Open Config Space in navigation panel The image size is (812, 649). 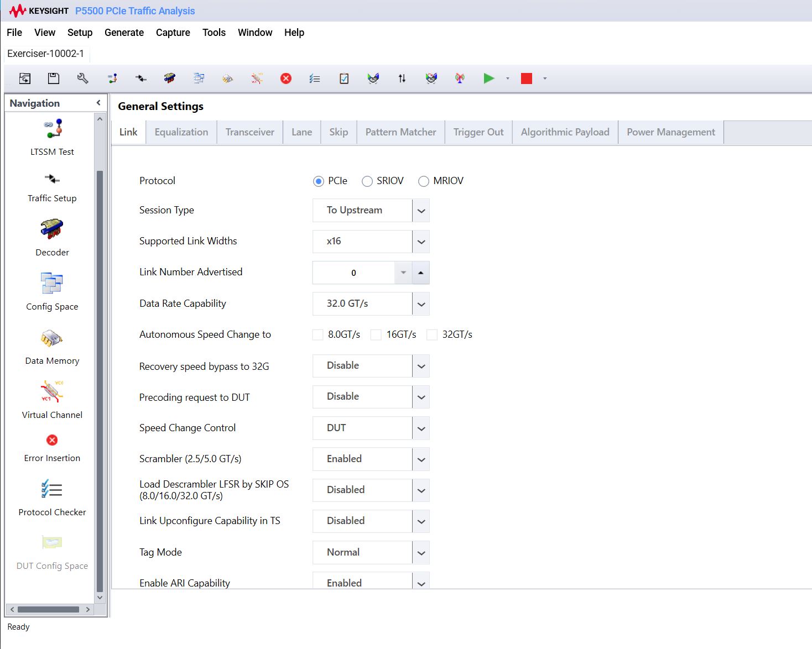click(52, 292)
